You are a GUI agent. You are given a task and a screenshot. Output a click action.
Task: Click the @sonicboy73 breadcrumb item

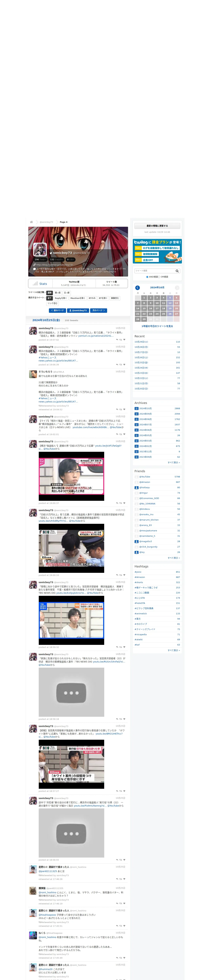pyautogui.click(x=46, y=222)
